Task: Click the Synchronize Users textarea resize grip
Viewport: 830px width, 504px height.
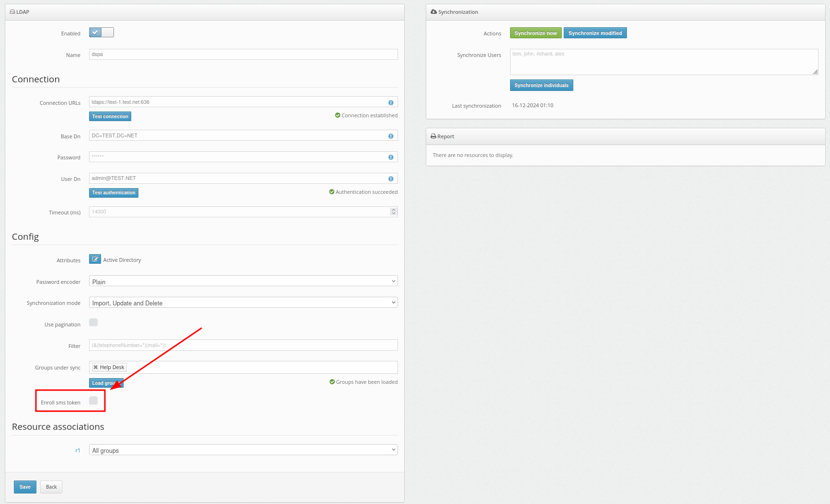Action: coord(815,72)
